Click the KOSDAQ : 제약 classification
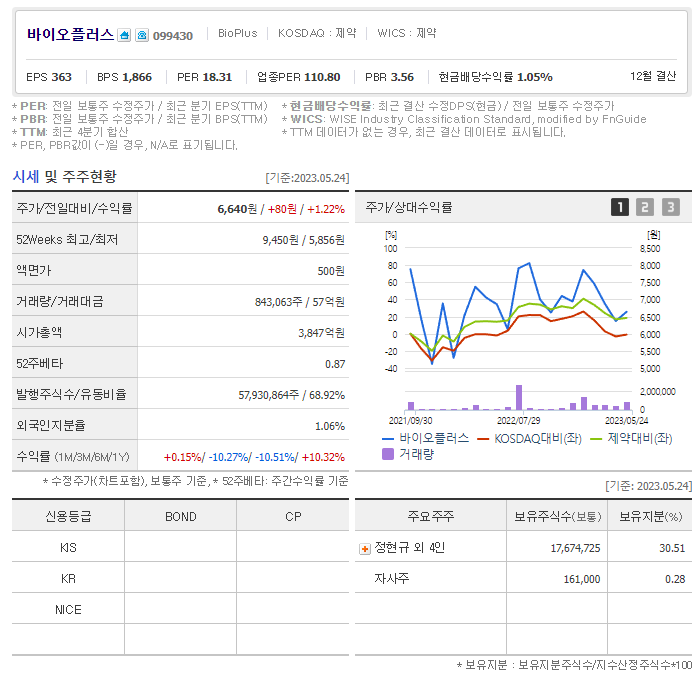Viewport: 700px width, 676px height. click(317, 33)
